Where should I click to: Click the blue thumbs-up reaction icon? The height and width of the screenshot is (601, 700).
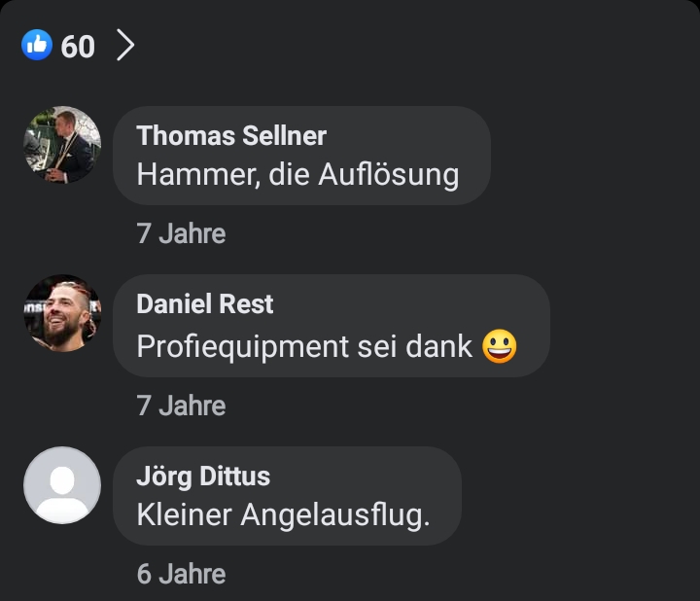pyautogui.click(x=37, y=45)
